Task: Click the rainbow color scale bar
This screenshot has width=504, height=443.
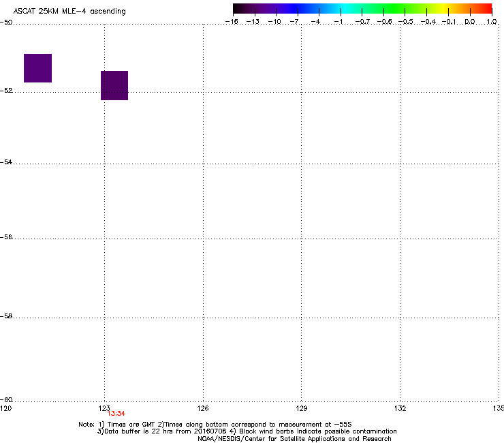Action: 362,8
